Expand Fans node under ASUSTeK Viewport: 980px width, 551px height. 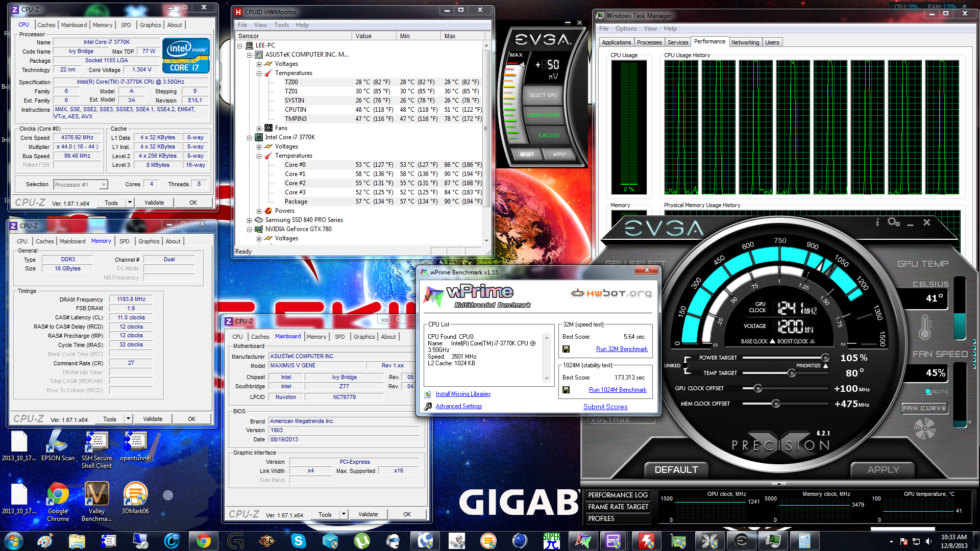259,128
